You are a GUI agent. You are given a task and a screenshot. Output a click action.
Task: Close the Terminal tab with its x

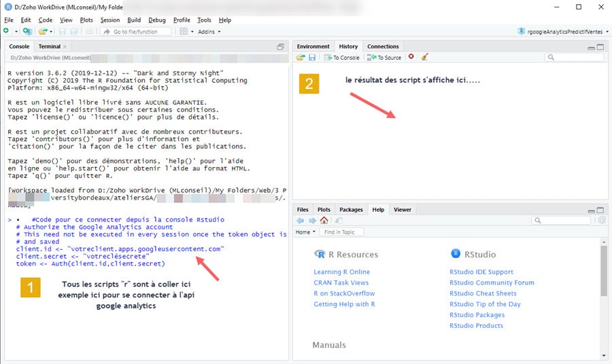[65, 47]
